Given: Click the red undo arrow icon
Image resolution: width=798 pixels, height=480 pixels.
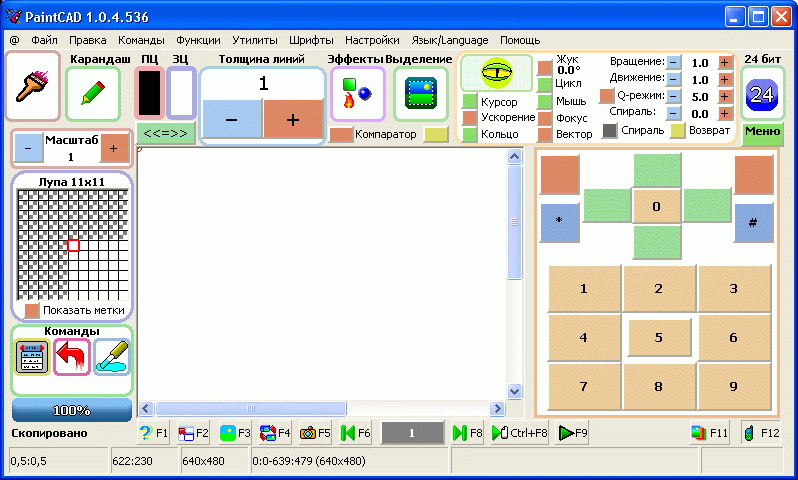Looking at the screenshot, I should (72, 357).
